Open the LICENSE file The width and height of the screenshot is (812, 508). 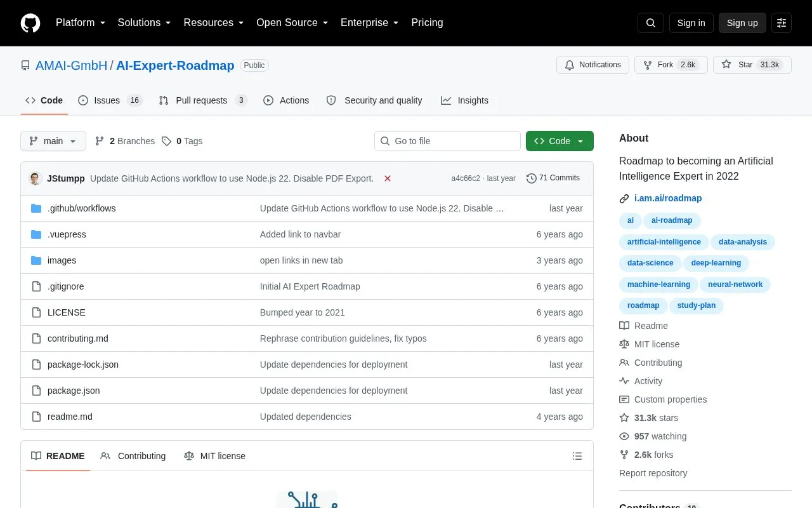pos(67,312)
